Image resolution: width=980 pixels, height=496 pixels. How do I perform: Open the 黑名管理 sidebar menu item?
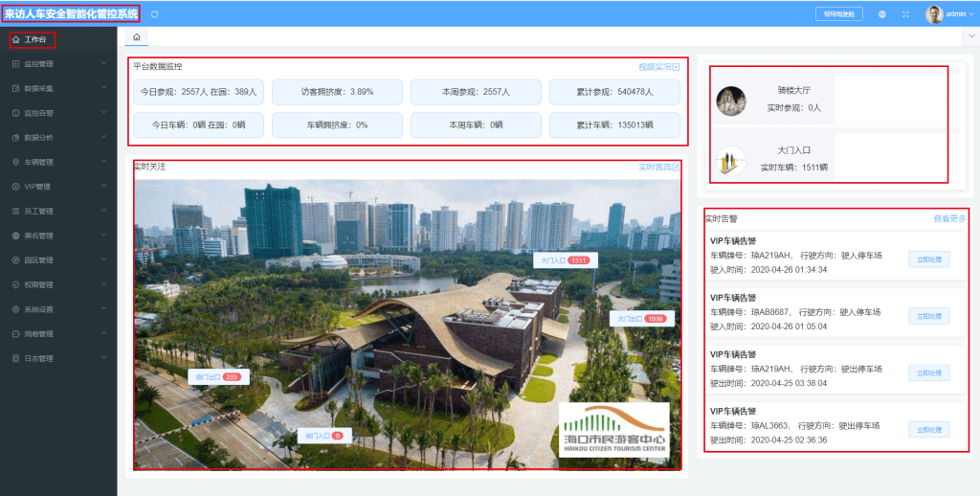pos(57,236)
